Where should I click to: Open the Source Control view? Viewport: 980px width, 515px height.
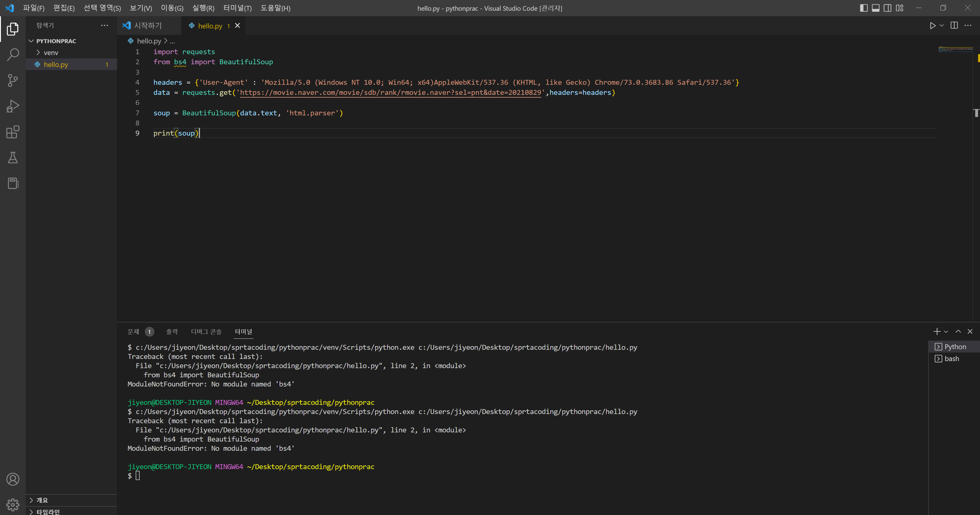[x=13, y=80]
